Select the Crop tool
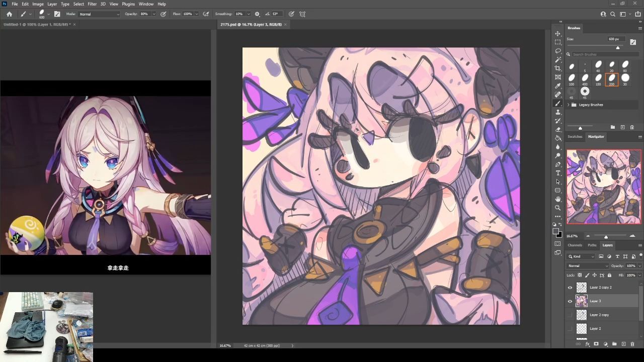The height and width of the screenshot is (362, 644). pos(557,68)
